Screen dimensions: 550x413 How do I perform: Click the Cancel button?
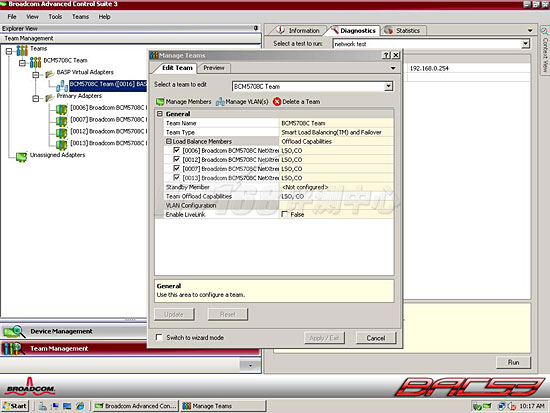(376, 338)
